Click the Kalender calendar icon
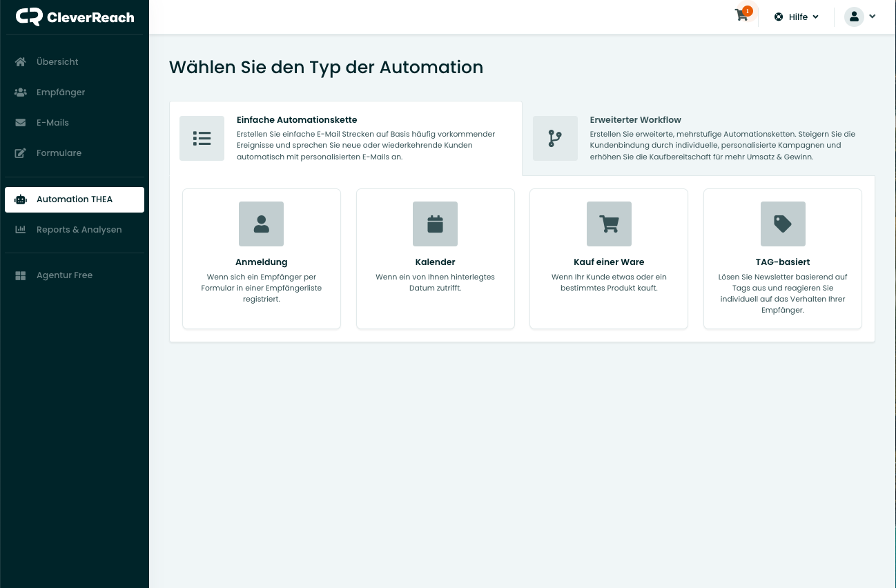Image resolution: width=896 pixels, height=588 pixels. [435, 224]
